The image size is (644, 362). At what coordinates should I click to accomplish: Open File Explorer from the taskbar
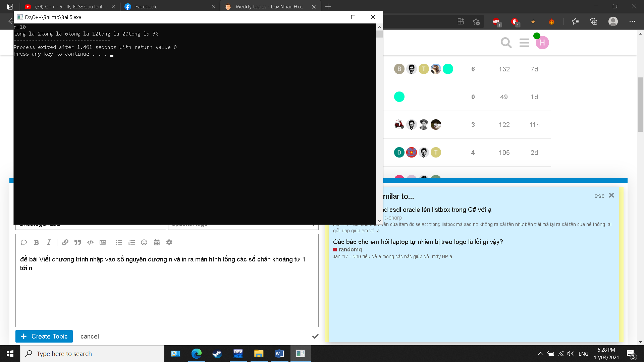point(259,354)
